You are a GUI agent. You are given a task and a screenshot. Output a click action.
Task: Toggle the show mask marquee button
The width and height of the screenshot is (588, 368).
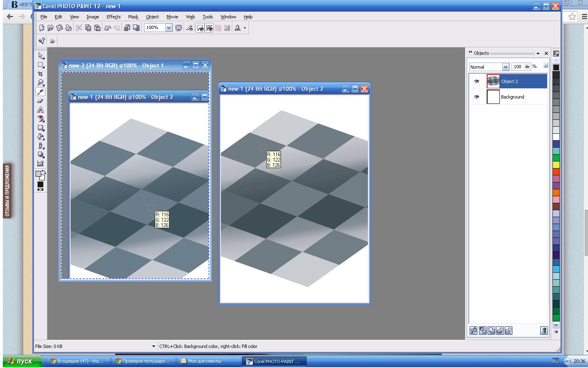(x=200, y=28)
